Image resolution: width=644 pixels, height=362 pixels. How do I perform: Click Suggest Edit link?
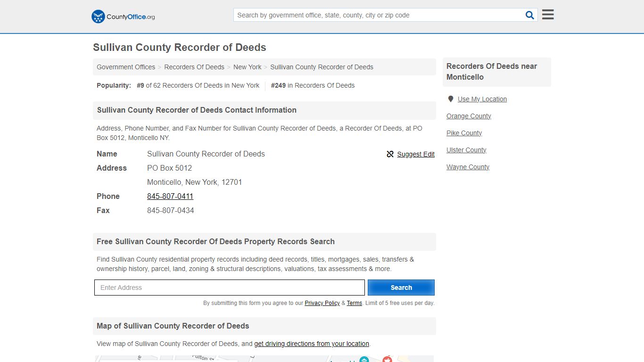click(x=416, y=154)
